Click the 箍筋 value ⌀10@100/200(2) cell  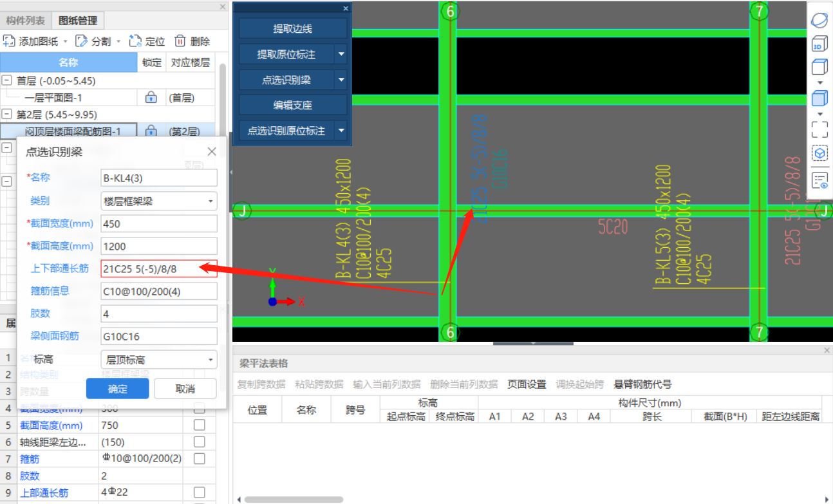coord(140,459)
